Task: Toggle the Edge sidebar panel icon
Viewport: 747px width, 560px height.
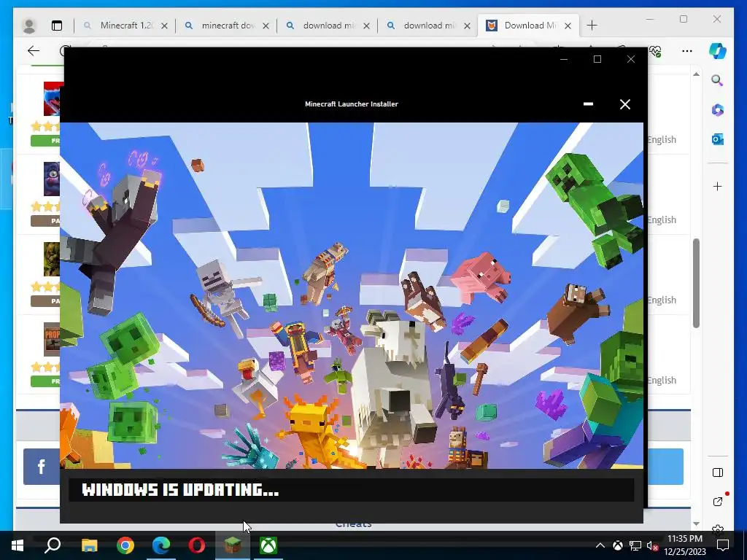Action: pos(718,472)
